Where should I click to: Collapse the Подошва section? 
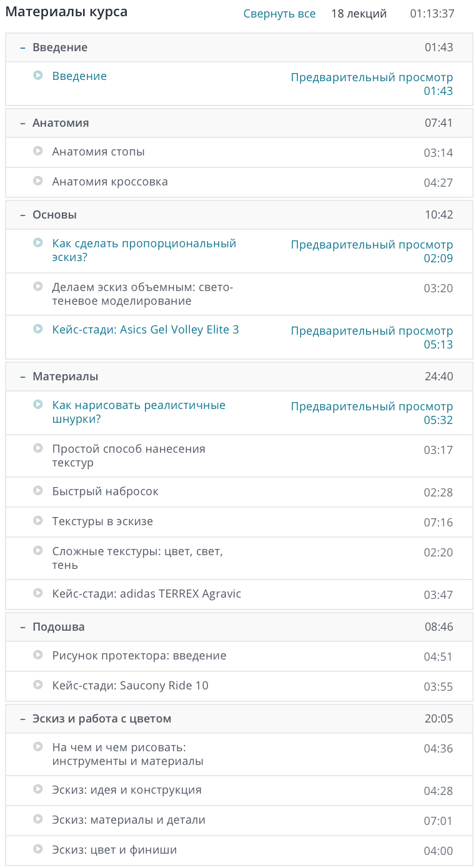pyautogui.click(x=239, y=627)
